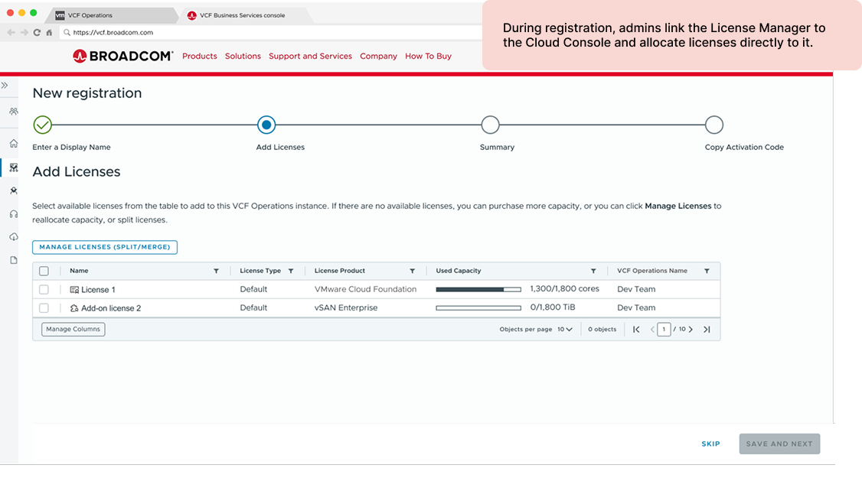862x504 pixels.
Task: Click the License 1 row icon
Action: point(74,289)
